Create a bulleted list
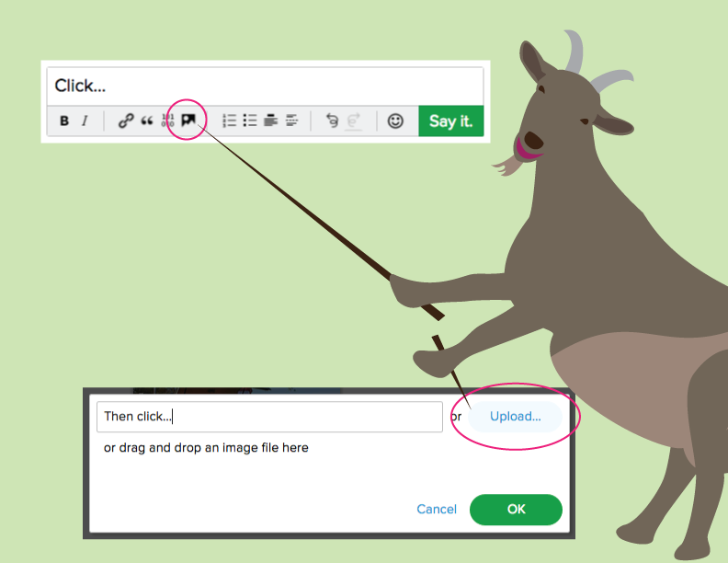The width and height of the screenshot is (728, 563). (x=250, y=121)
